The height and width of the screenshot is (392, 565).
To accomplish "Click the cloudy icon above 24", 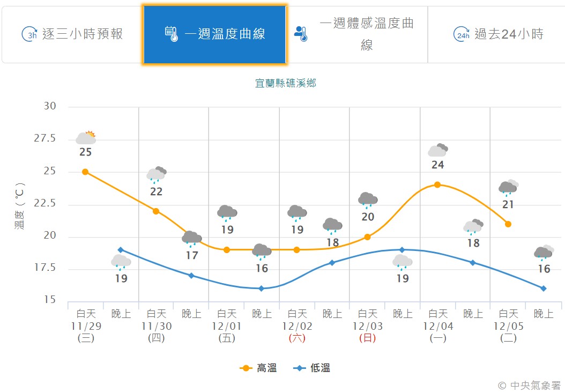I will 437,150.
